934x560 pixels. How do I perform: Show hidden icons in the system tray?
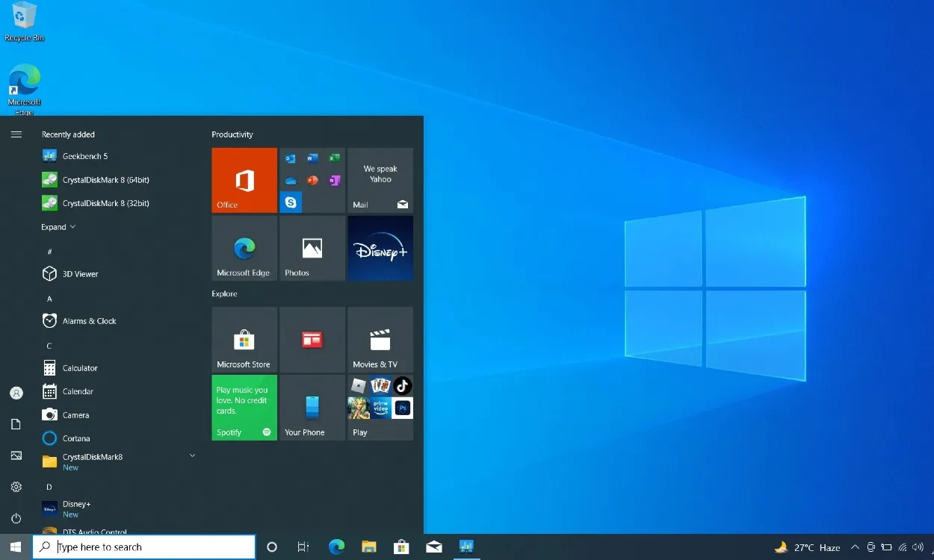[x=854, y=547]
